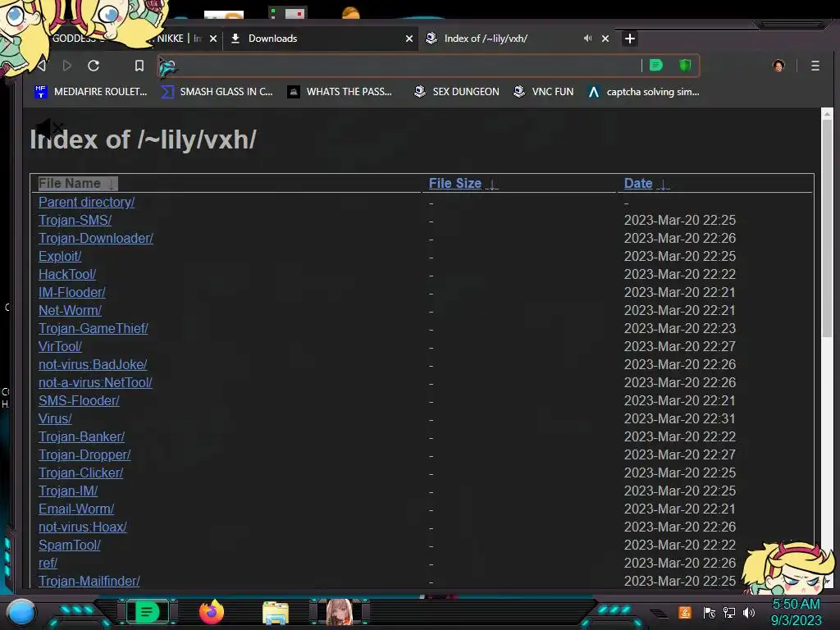Open the Exploit/ folder
The width and height of the screenshot is (840, 630).
click(60, 257)
